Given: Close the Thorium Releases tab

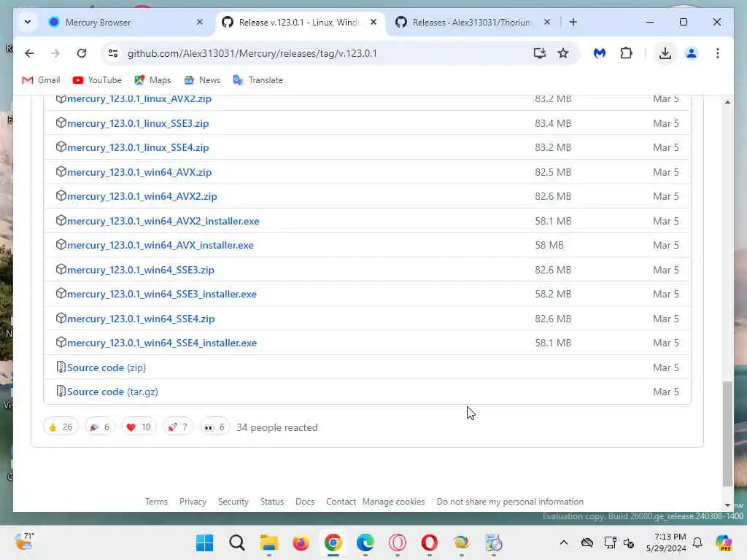Looking at the screenshot, I should 547,22.
